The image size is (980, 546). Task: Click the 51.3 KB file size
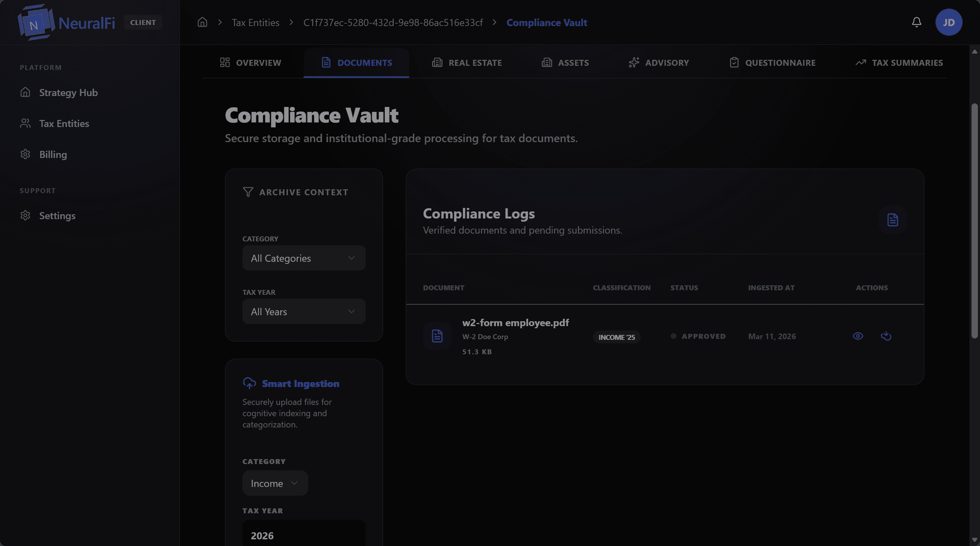pos(477,352)
